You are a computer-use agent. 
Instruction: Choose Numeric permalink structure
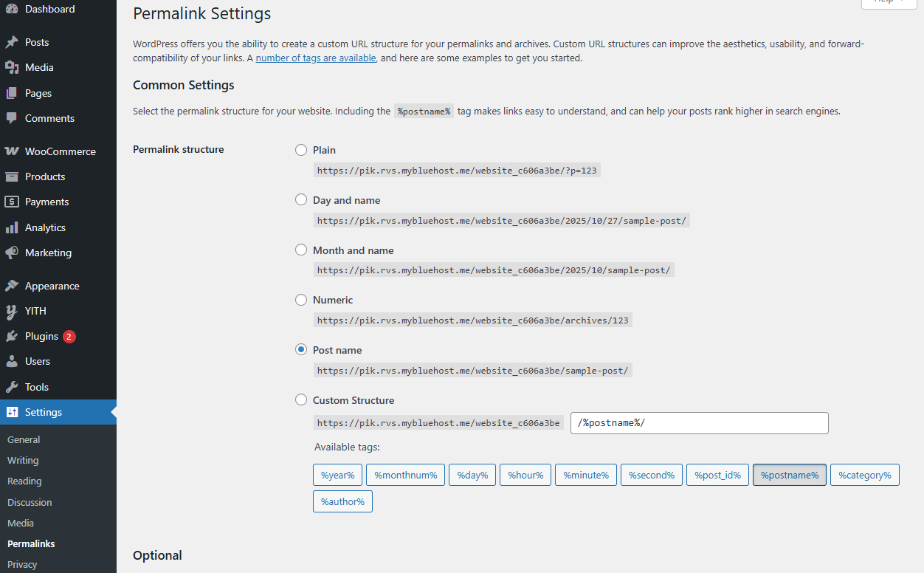[301, 300]
